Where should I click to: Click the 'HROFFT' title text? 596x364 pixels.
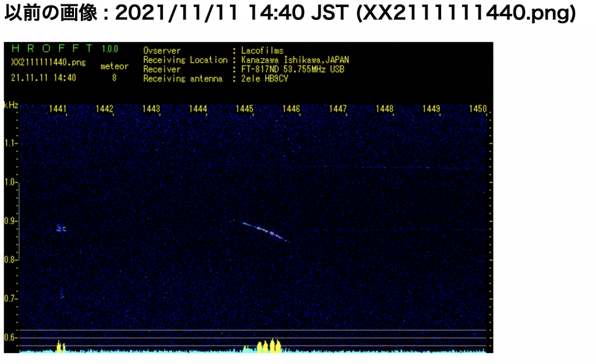(x=52, y=49)
